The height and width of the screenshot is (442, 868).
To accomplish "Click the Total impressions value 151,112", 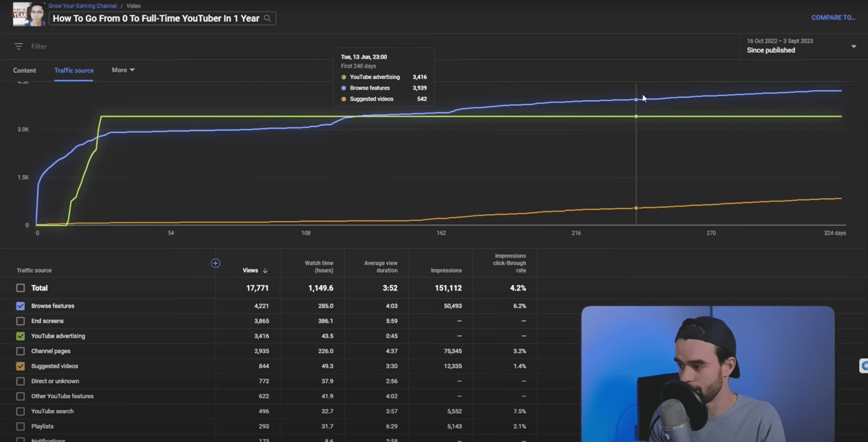I will (448, 288).
